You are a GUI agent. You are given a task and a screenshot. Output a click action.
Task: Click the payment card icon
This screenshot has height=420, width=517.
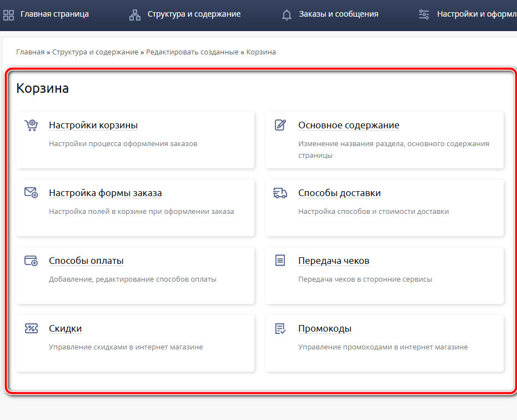pyautogui.click(x=31, y=261)
